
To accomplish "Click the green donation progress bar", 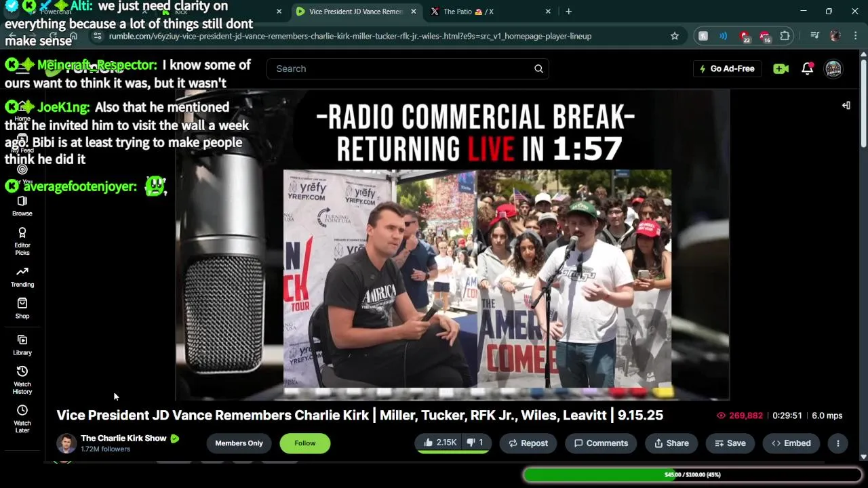I will click(692, 474).
